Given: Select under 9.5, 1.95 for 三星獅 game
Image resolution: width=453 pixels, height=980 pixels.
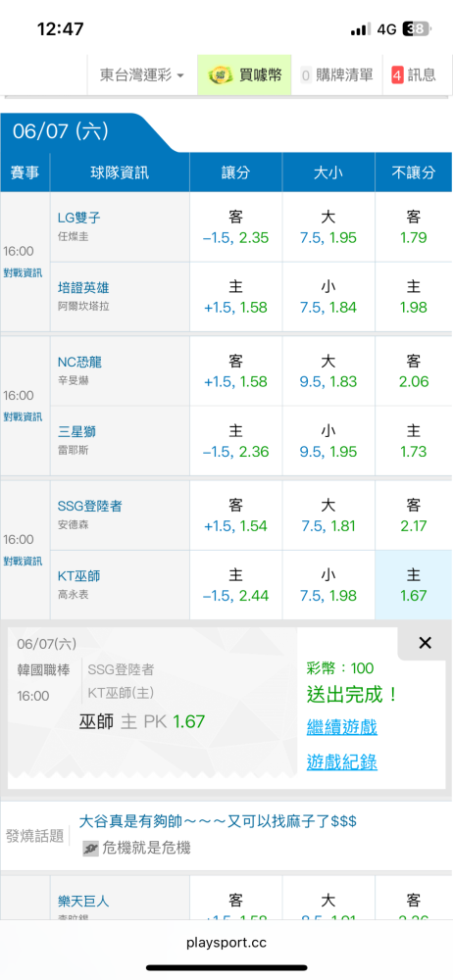Looking at the screenshot, I should click(328, 441).
